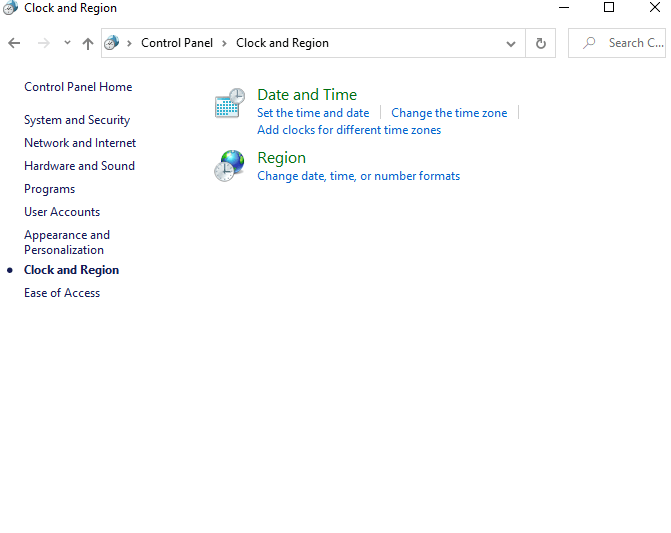
Task: Expand the address bar history dropdown
Action: (x=511, y=43)
